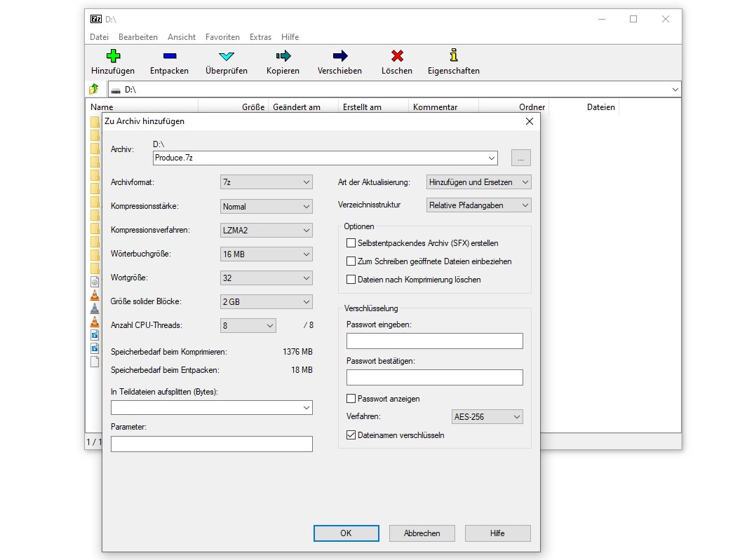Open the Verfahren AES-256 dropdown
Image resolution: width=747 pixels, height=560 pixels.
[487, 416]
